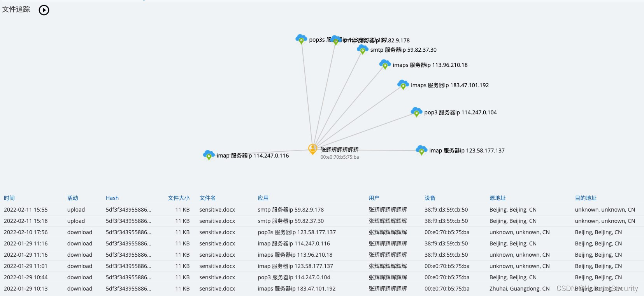
Task: Select imap server 123.58.177.137 cloud icon
Action: (421, 150)
